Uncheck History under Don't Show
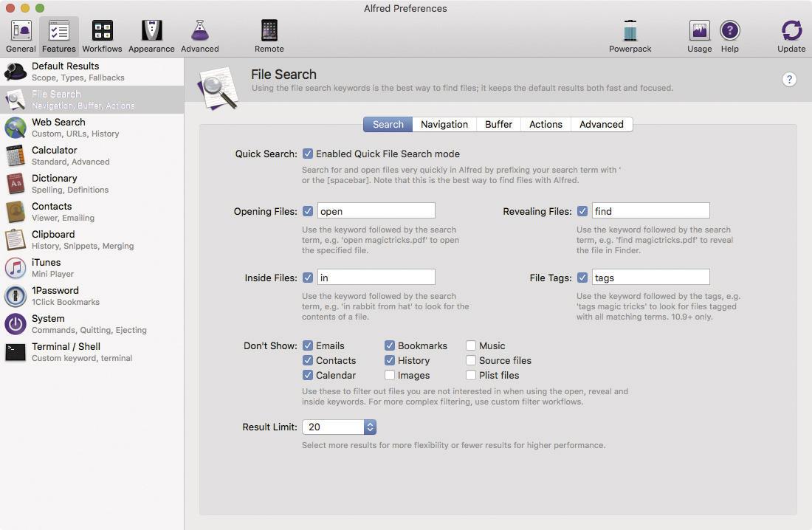This screenshot has height=530, width=812. 390,360
